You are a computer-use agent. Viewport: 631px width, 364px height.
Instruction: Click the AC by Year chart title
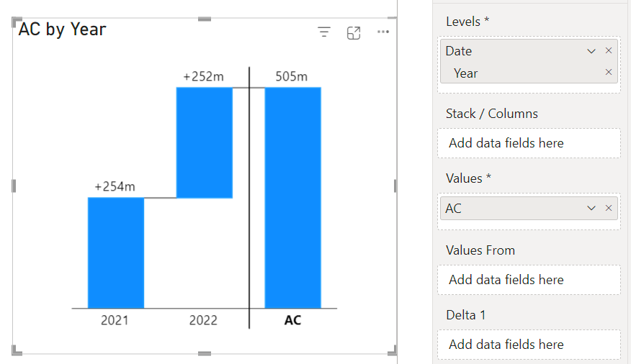coord(63,29)
